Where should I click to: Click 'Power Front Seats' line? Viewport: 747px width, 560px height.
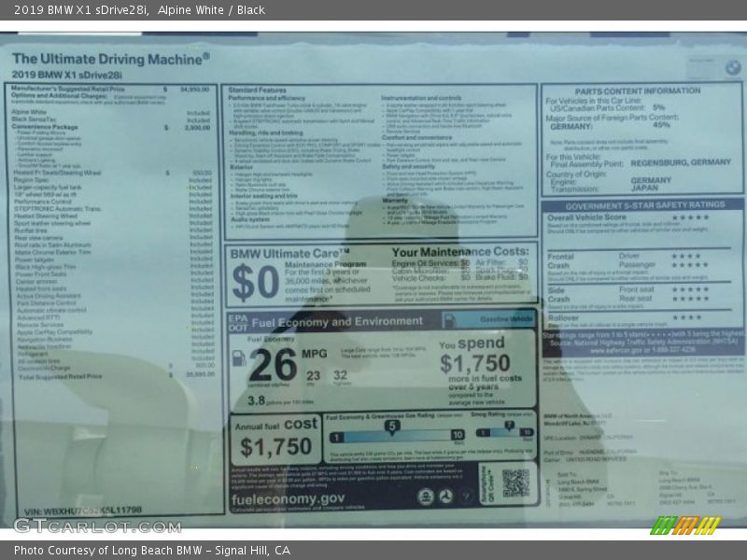114,274
